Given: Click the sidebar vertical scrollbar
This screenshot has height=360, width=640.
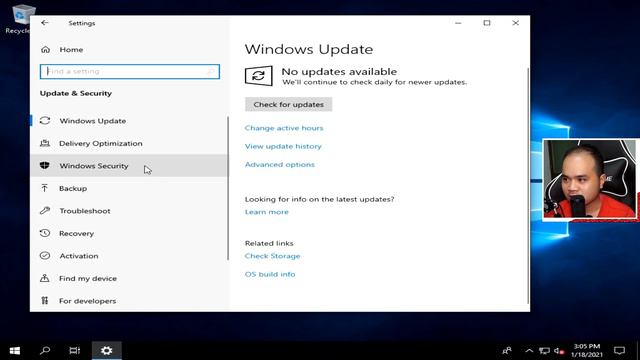Looking at the screenshot, I should pyautogui.click(x=228, y=188).
